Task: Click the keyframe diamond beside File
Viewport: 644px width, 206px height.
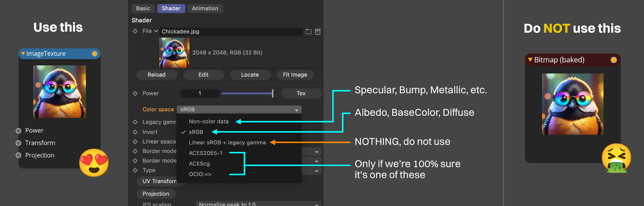Action: pos(135,31)
